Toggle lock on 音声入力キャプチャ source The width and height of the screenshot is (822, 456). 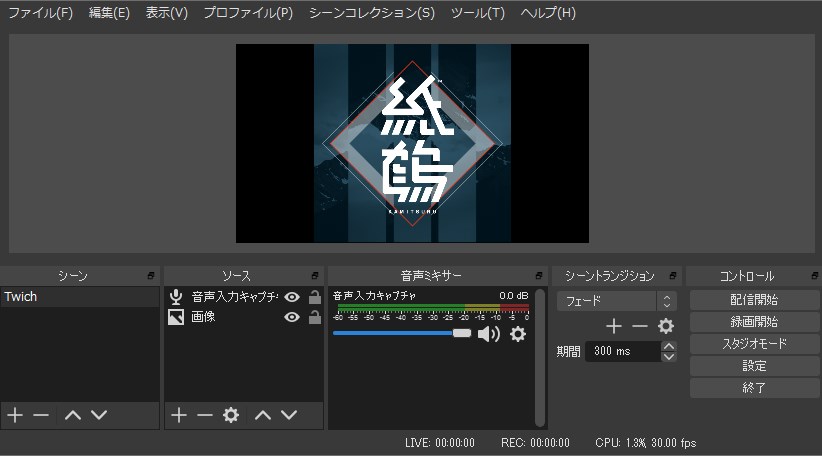click(x=315, y=297)
